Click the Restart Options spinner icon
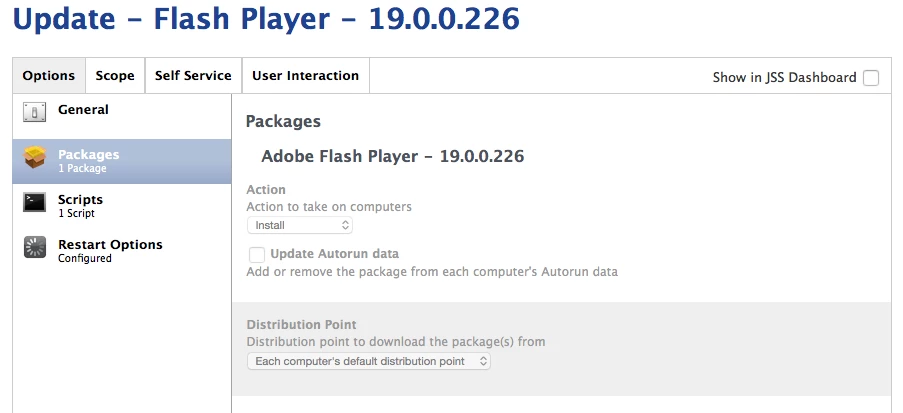Image resolution: width=903 pixels, height=413 pixels. [34, 248]
